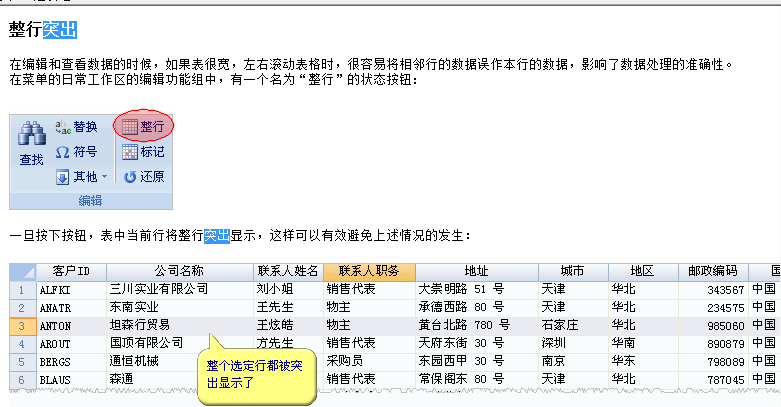Viewport: 781px width, 407px height.
Task: Open the Symbol (符号) omega tool
Action: [63, 152]
